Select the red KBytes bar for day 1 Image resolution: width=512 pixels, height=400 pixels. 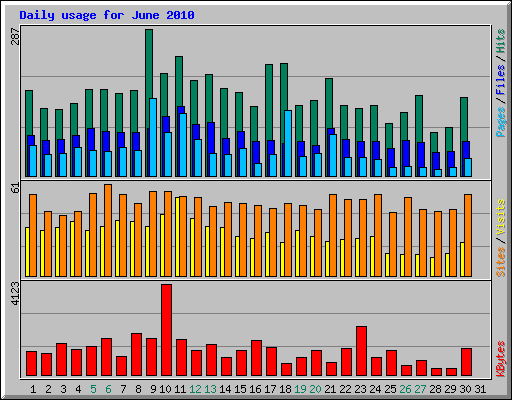(x=31, y=363)
